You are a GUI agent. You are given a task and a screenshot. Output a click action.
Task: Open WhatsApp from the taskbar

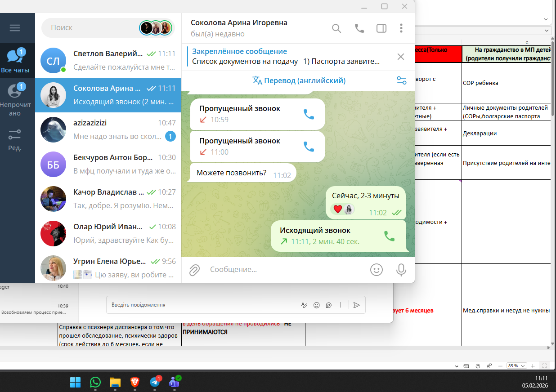tap(95, 383)
